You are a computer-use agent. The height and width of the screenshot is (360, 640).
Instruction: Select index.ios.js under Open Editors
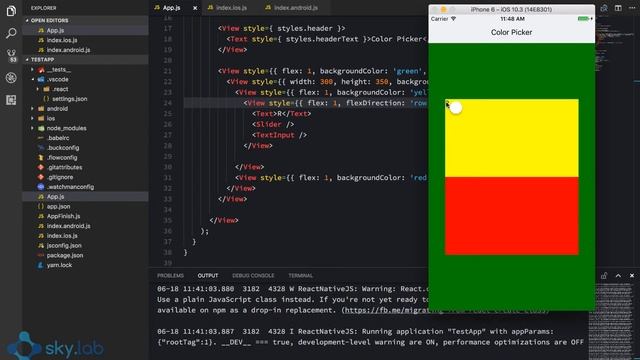point(62,40)
